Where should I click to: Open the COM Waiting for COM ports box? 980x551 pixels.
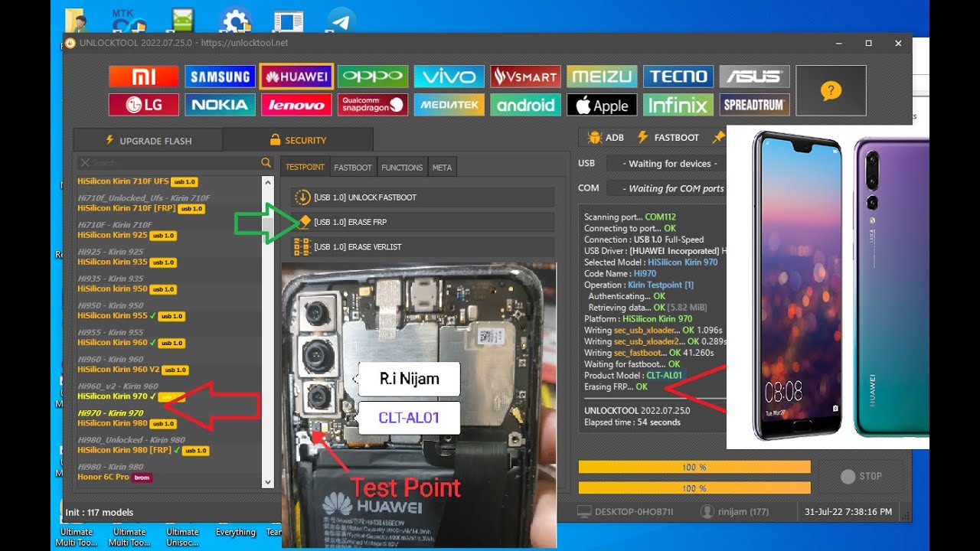click(x=666, y=188)
